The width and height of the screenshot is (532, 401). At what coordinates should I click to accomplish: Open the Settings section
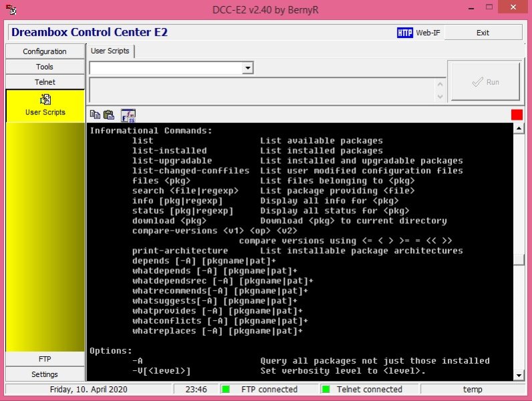[x=45, y=374]
